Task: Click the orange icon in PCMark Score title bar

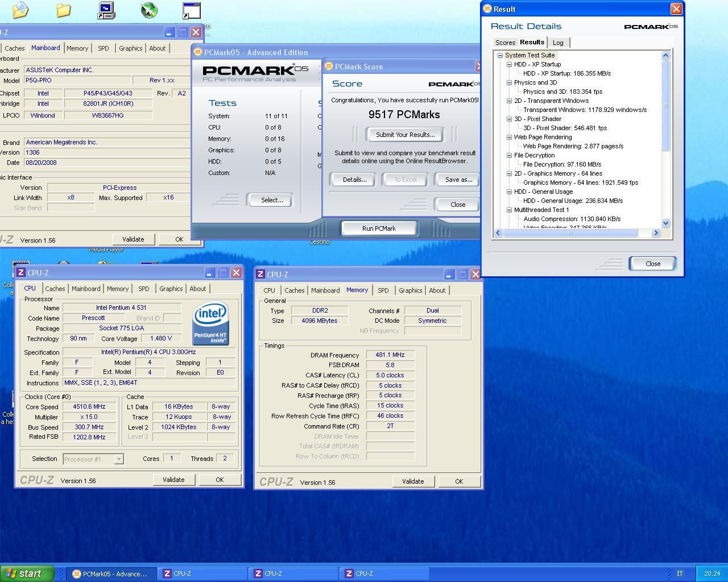Action: point(328,66)
